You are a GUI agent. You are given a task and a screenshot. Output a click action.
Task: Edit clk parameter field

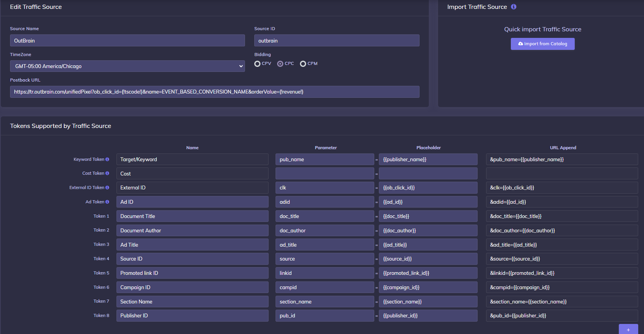[x=325, y=187]
